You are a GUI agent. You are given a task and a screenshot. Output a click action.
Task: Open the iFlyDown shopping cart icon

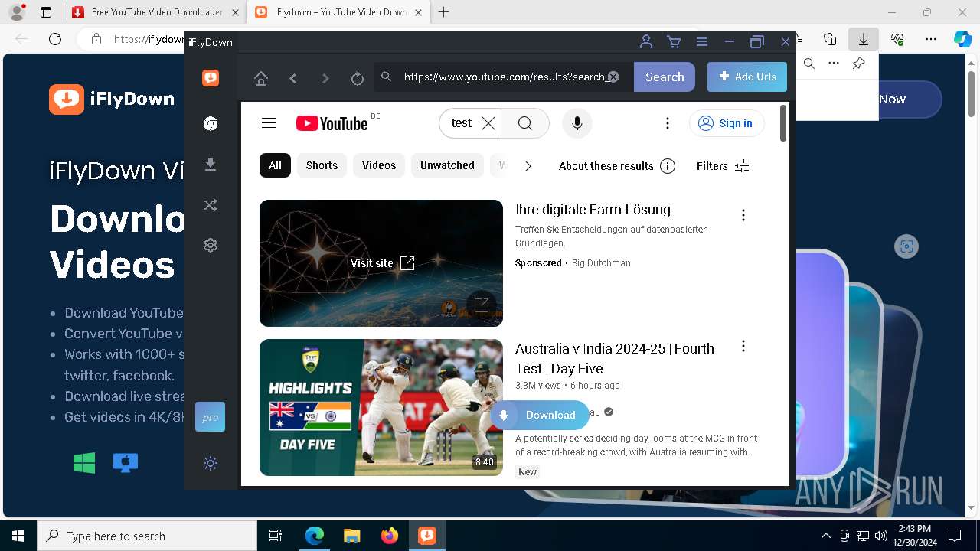[674, 42]
